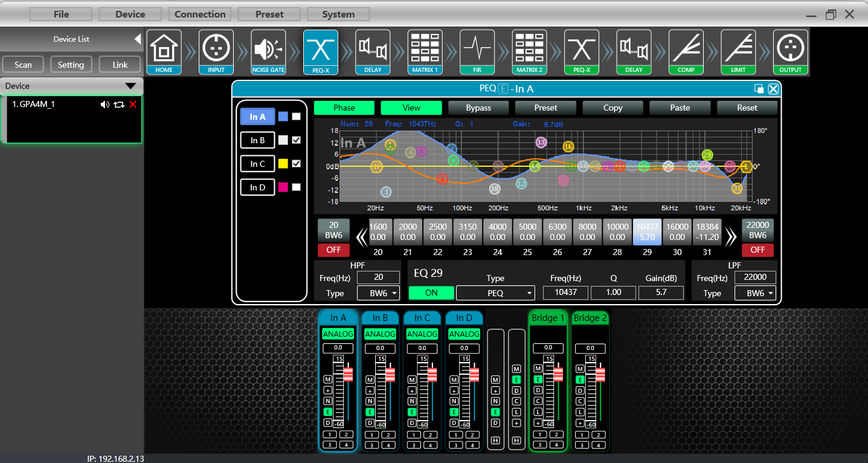Toggle EQ 29 ON button

(431, 293)
